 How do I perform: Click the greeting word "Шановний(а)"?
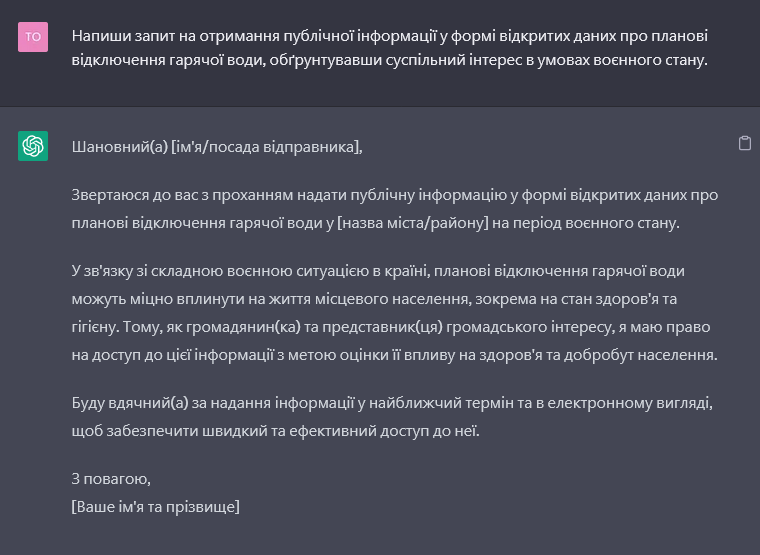(x=119, y=147)
